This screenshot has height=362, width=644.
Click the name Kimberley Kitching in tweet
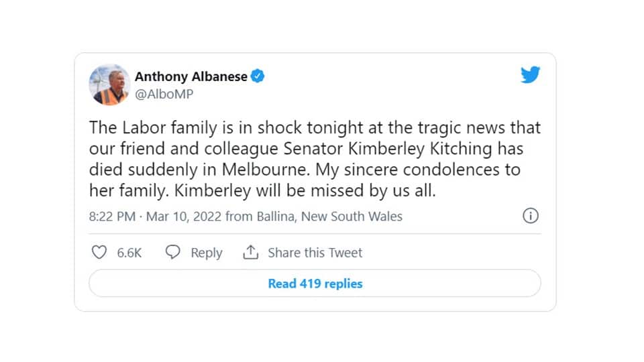coord(436,148)
